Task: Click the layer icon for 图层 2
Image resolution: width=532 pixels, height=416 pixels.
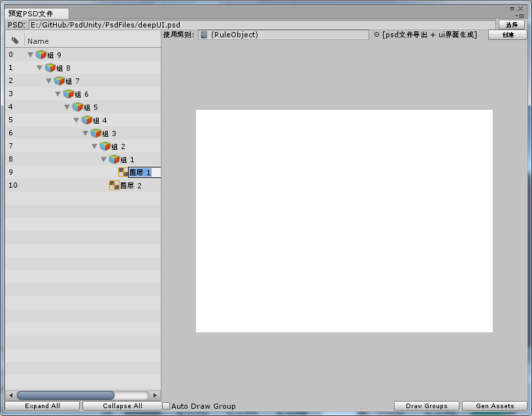Action: [114, 186]
